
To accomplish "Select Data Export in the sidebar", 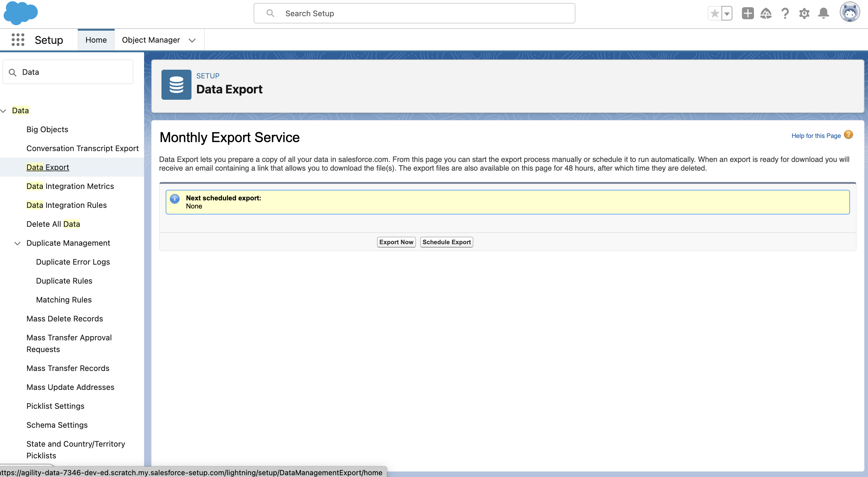I will pyautogui.click(x=47, y=167).
